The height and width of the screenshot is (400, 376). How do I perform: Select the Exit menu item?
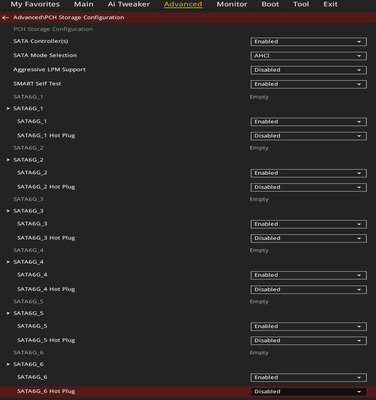click(x=330, y=4)
